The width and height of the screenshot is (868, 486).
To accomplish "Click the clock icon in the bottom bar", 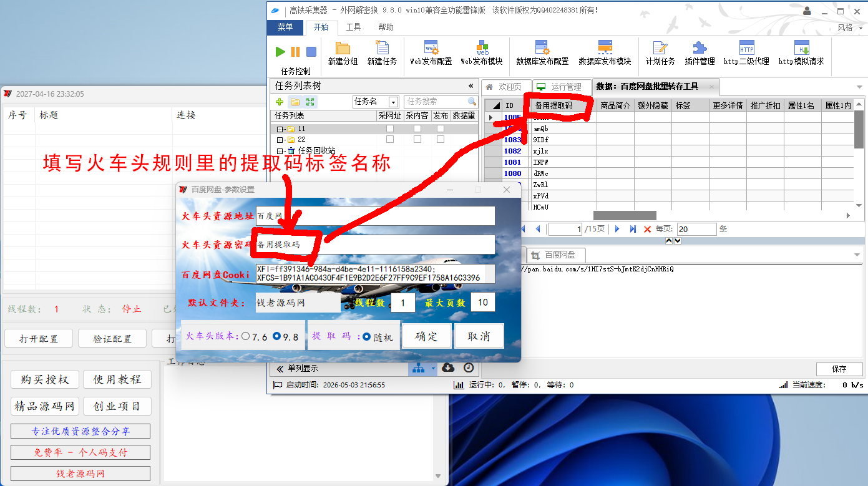I will pyautogui.click(x=469, y=368).
